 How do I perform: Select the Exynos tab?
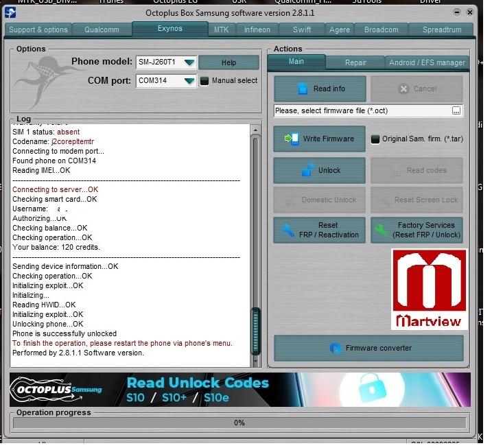point(171,30)
